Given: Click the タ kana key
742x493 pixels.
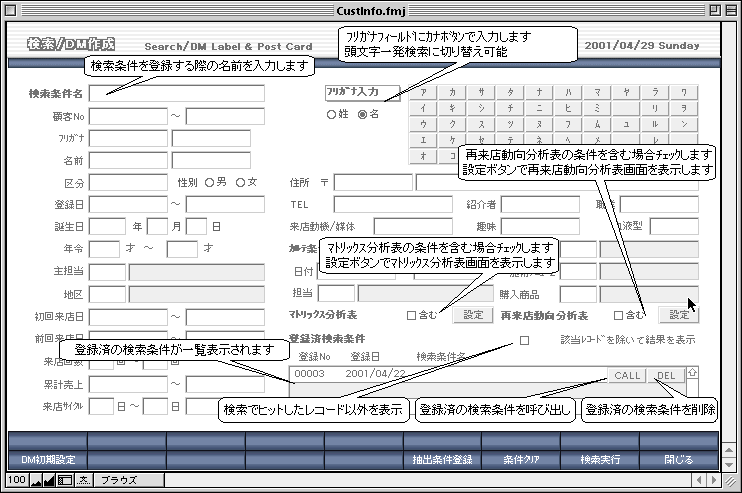Looking at the screenshot, I should pos(510,93).
